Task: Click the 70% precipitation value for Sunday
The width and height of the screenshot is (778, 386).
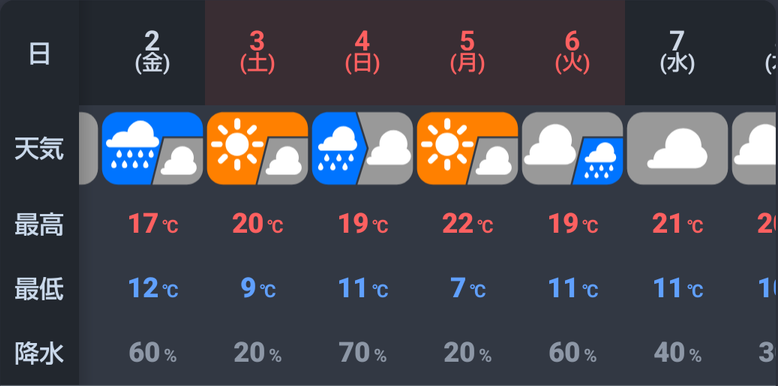Action: pos(363,353)
